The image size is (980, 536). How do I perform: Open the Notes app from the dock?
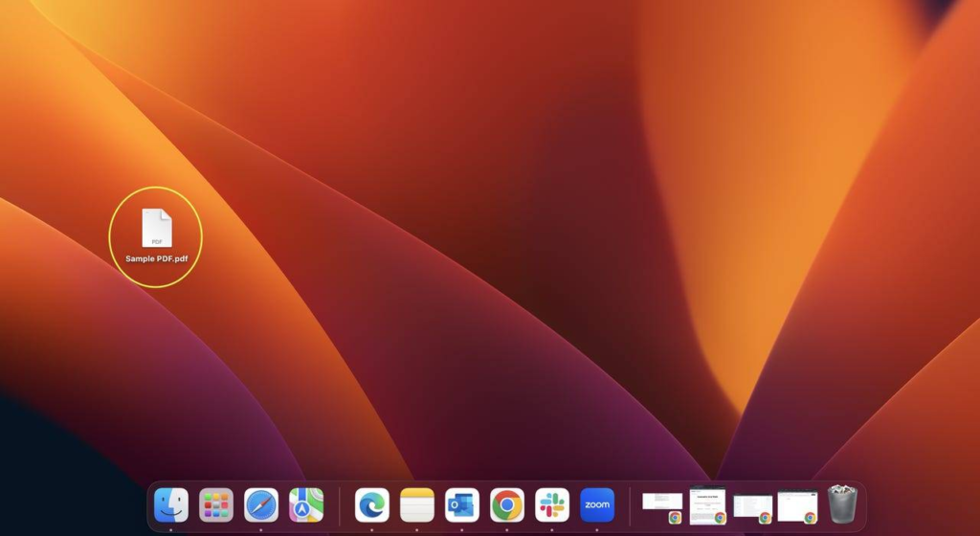[417, 504]
